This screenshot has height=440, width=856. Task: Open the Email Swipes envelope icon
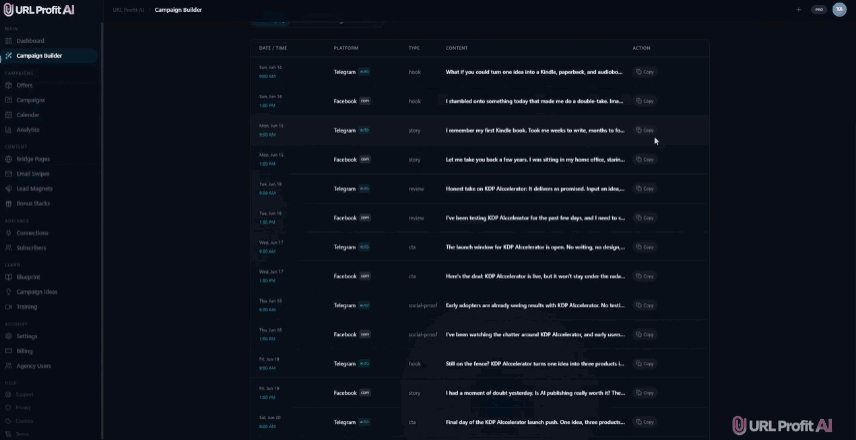tap(8, 174)
